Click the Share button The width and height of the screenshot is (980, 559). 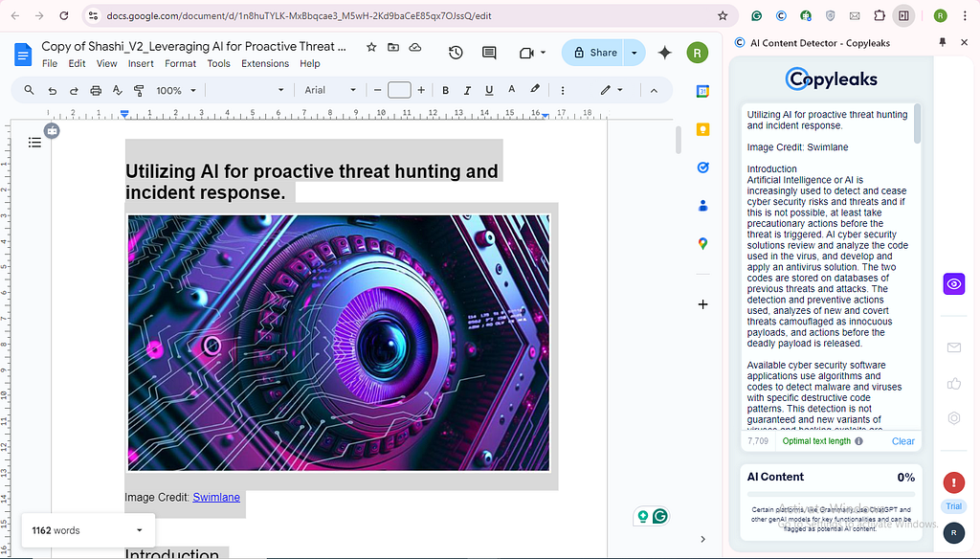coord(594,54)
